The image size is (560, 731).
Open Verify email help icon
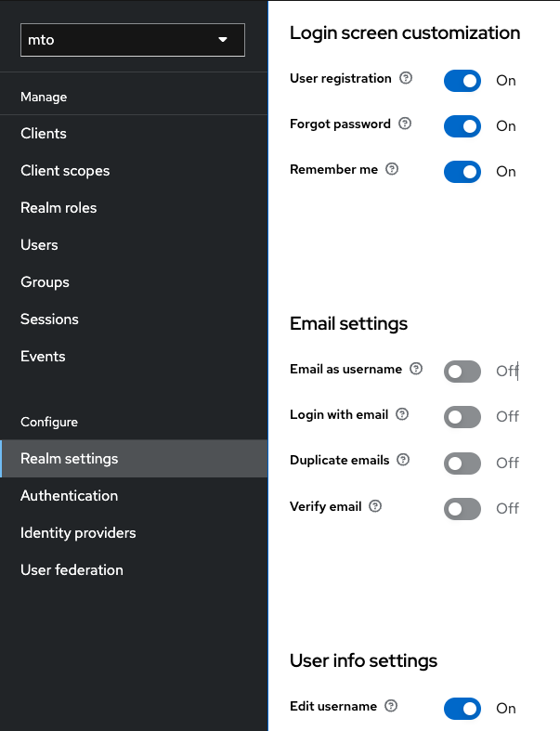click(x=375, y=506)
